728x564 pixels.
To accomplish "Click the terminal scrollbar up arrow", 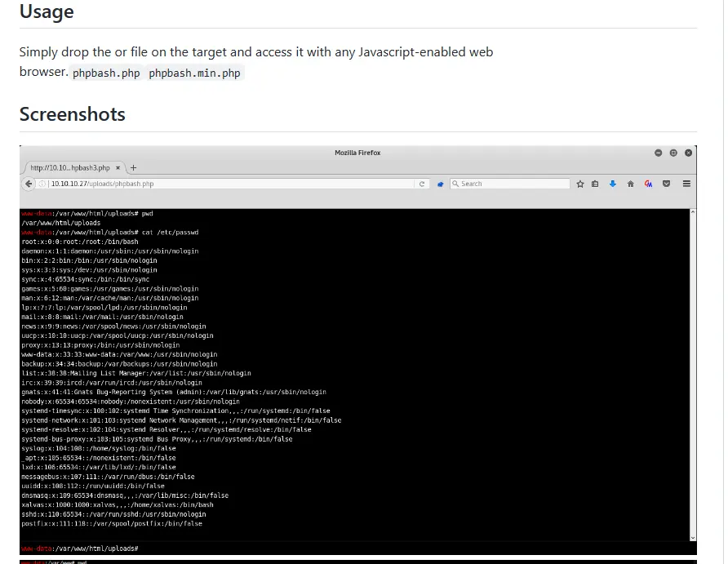I will [x=693, y=212].
